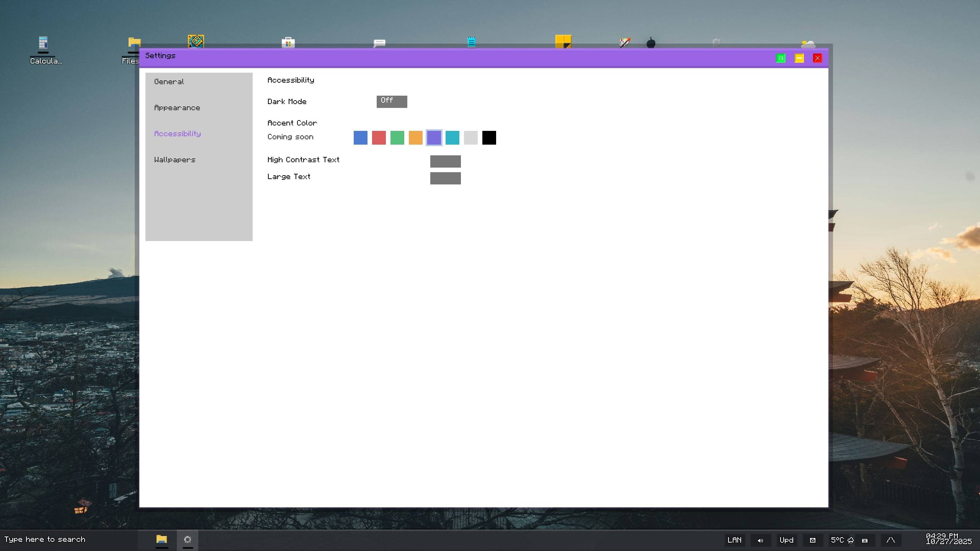
Task: Open the Calculator desktop icon
Action: [x=43, y=43]
